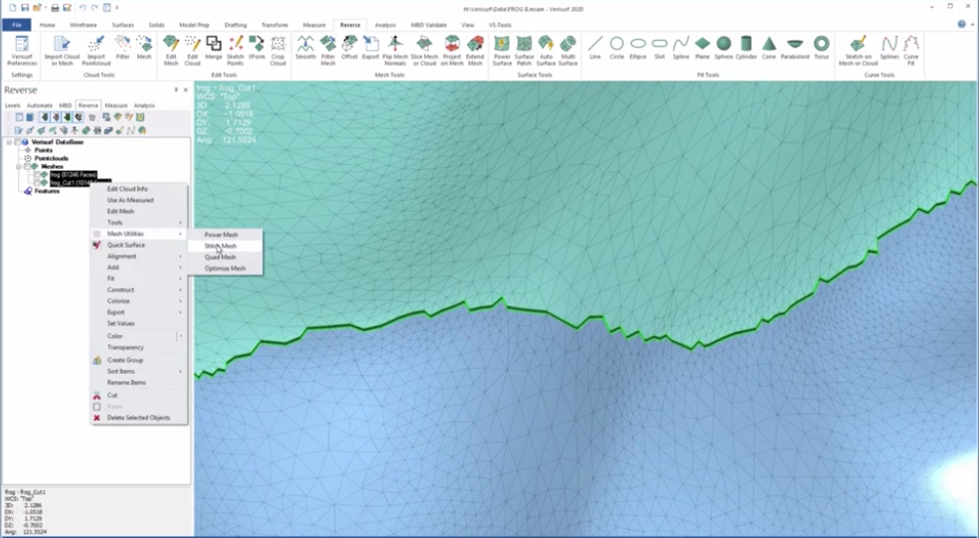Click the XForm tool
Screen dimensions: 980x538
(x=256, y=48)
